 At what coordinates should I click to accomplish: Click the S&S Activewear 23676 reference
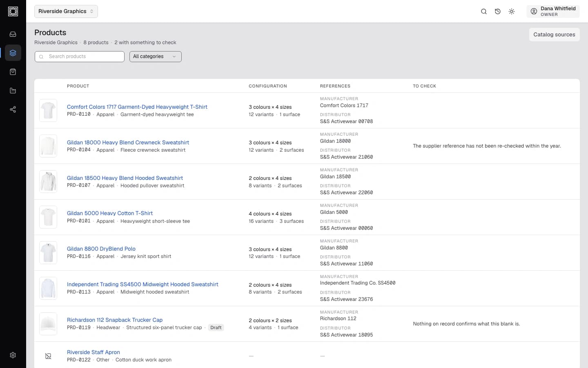click(346, 299)
